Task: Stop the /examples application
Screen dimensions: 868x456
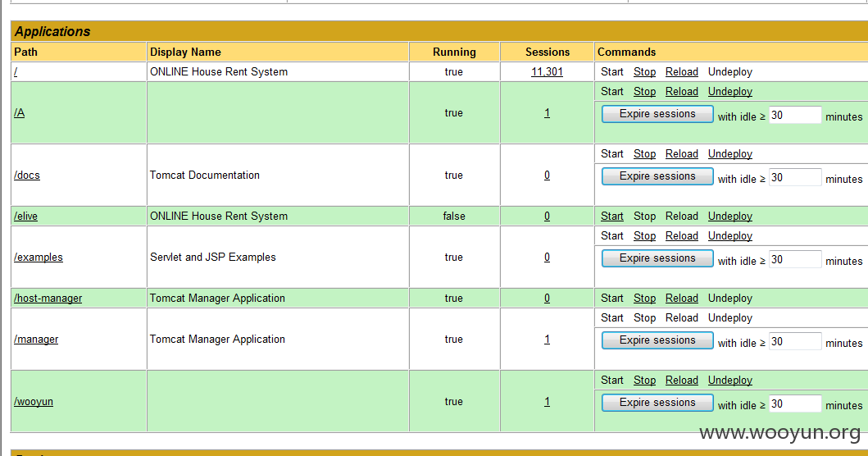Action: pos(645,236)
